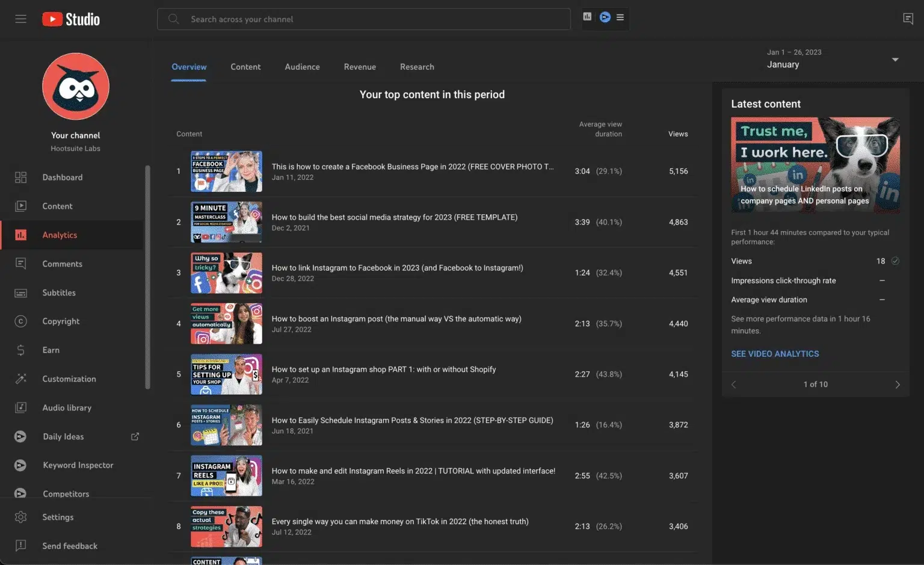This screenshot has height=565, width=924.
Task: Click the 5,156 views value
Action: click(679, 171)
